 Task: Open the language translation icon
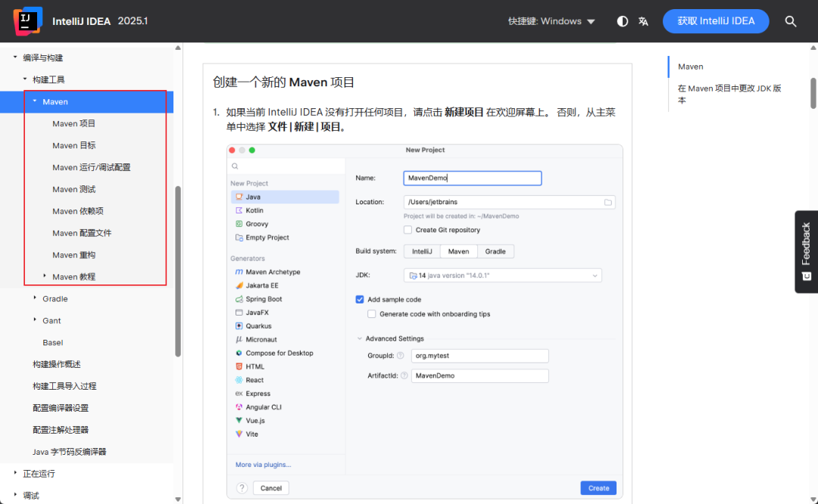(643, 21)
